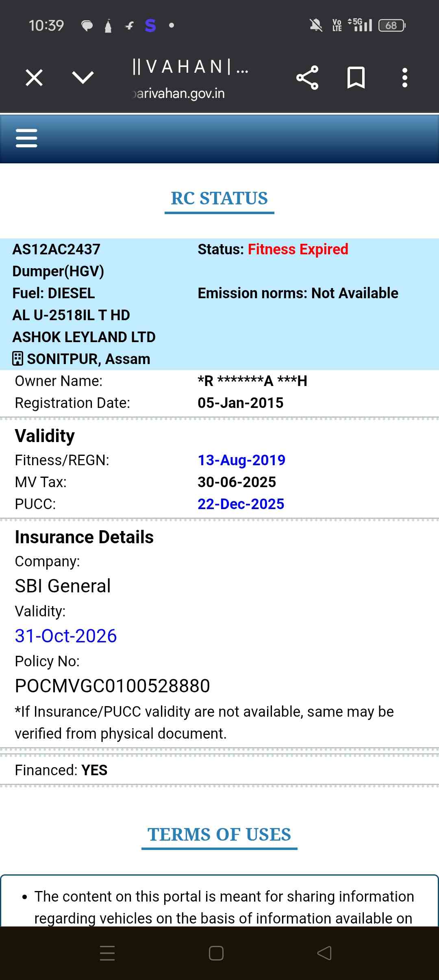Expand the downward chevron next to close

(83, 78)
